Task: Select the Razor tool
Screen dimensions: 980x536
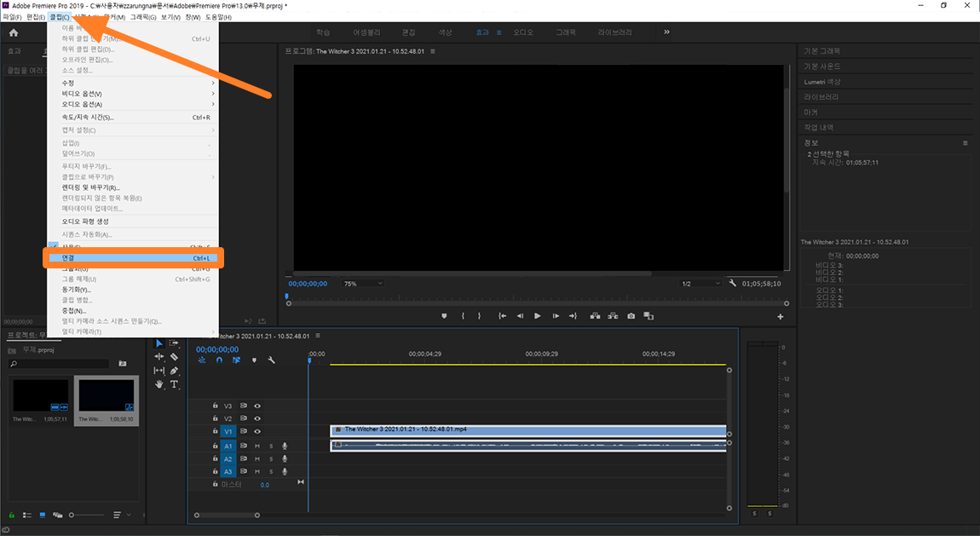Action: coord(175,357)
